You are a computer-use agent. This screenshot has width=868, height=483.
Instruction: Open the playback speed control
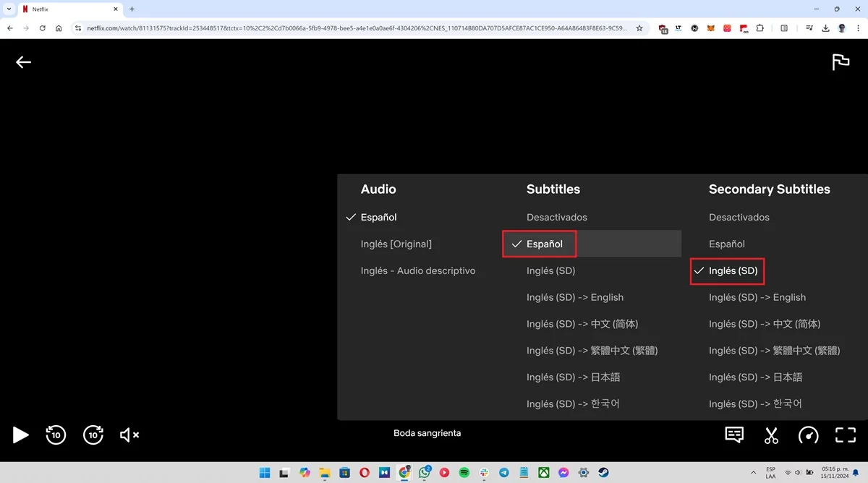[x=809, y=435]
